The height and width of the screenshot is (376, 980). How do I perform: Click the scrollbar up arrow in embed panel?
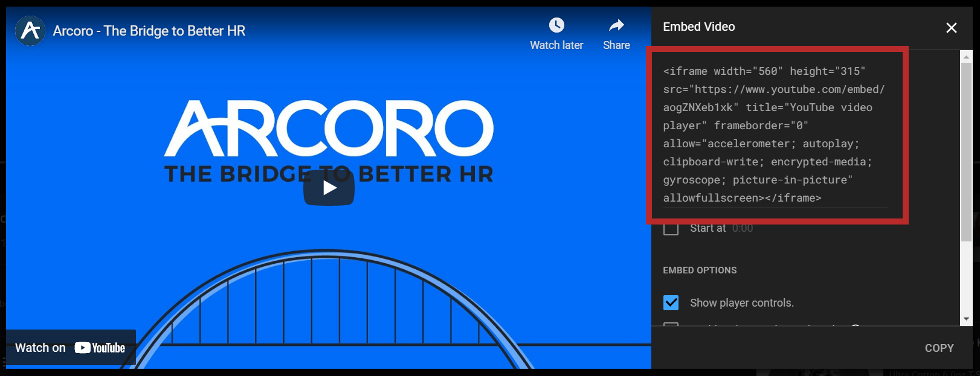pyautogui.click(x=967, y=57)
